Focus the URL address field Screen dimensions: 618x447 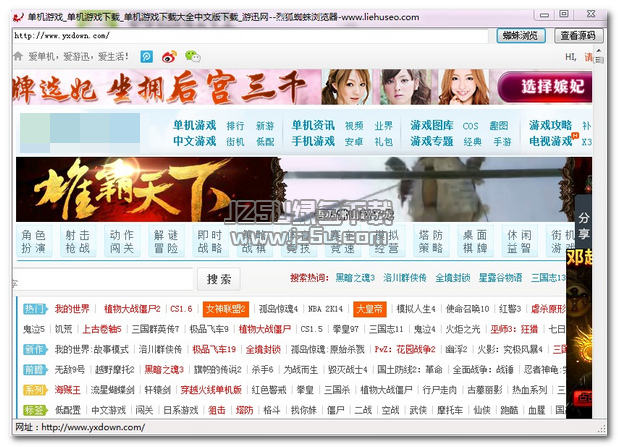coord(250,36)
